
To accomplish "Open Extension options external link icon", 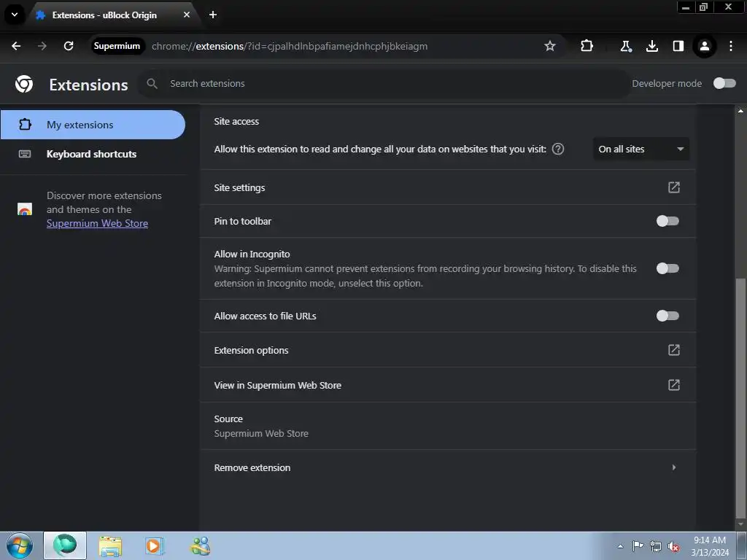I will [673, 350].
